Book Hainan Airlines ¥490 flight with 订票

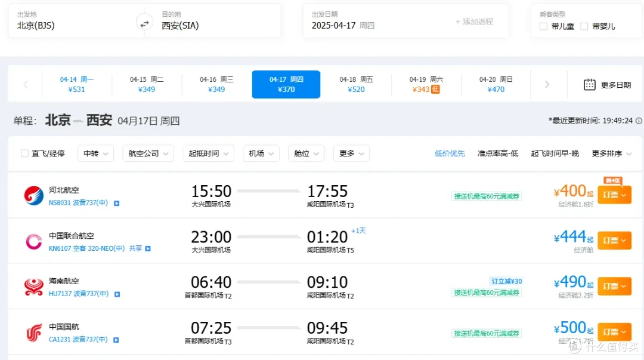point(614,287)
